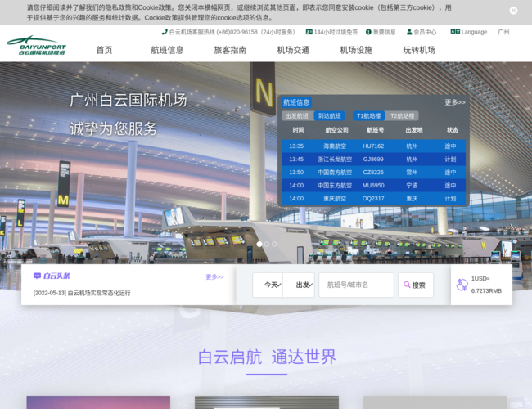
Task: Click 中国东方航空 airline cell
Action: [335, 186]
